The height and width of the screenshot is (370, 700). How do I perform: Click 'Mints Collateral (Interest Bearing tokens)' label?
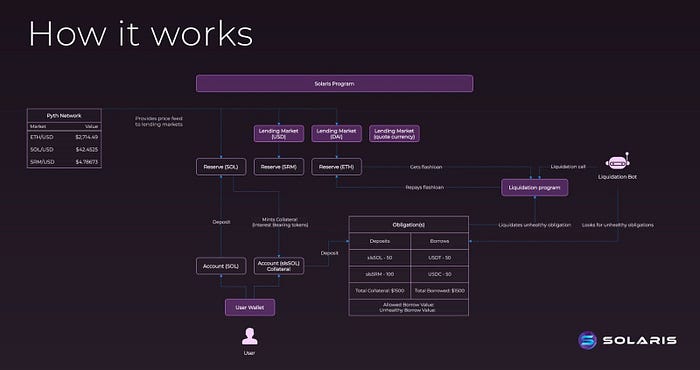tap(280, 222)
